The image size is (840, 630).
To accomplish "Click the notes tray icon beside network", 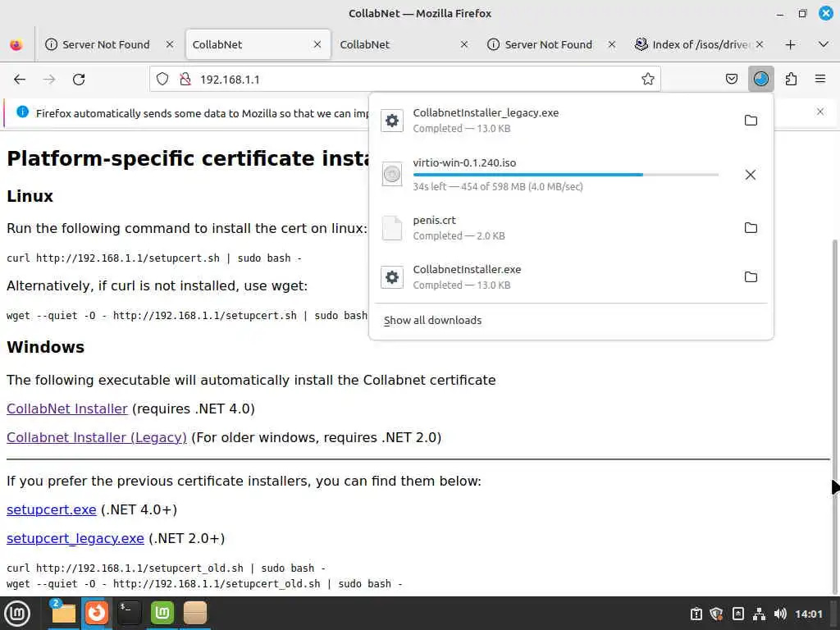I will 737,614.
